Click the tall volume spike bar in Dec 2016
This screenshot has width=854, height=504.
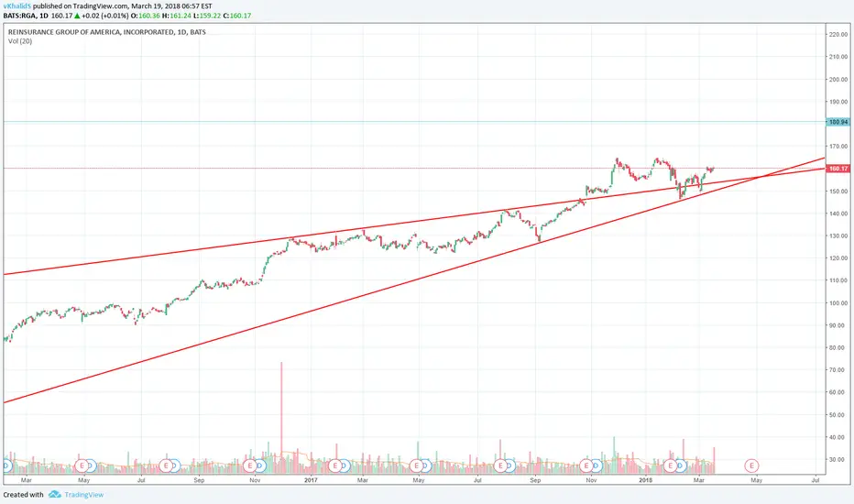pos(281,417)
